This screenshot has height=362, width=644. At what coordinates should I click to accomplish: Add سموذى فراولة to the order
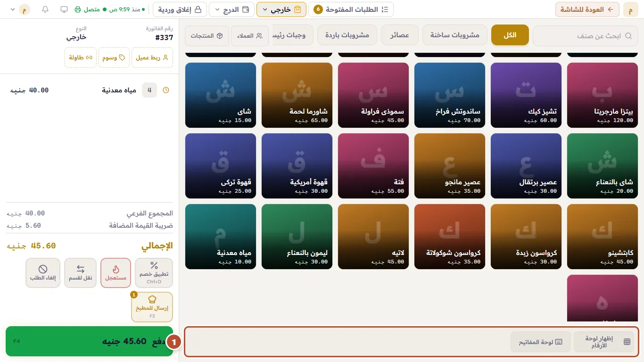(x=373, y=95)
